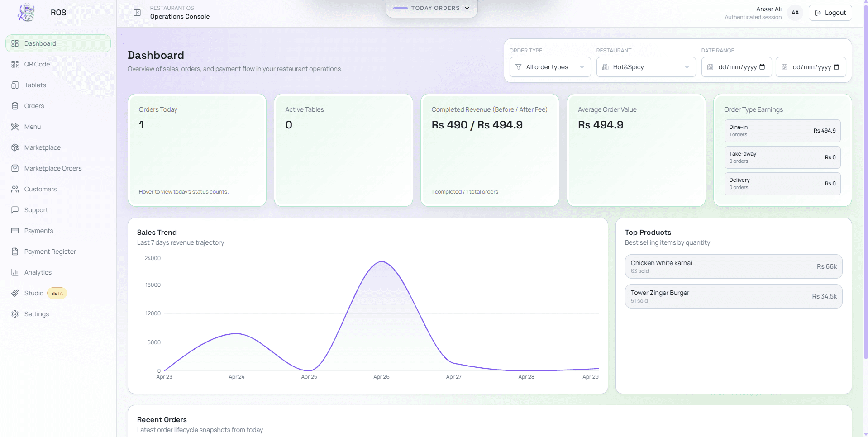Screen dimensions: 868x437
Task: Click the end date input field
Action: pyautogui.click(x=811, y=67)
